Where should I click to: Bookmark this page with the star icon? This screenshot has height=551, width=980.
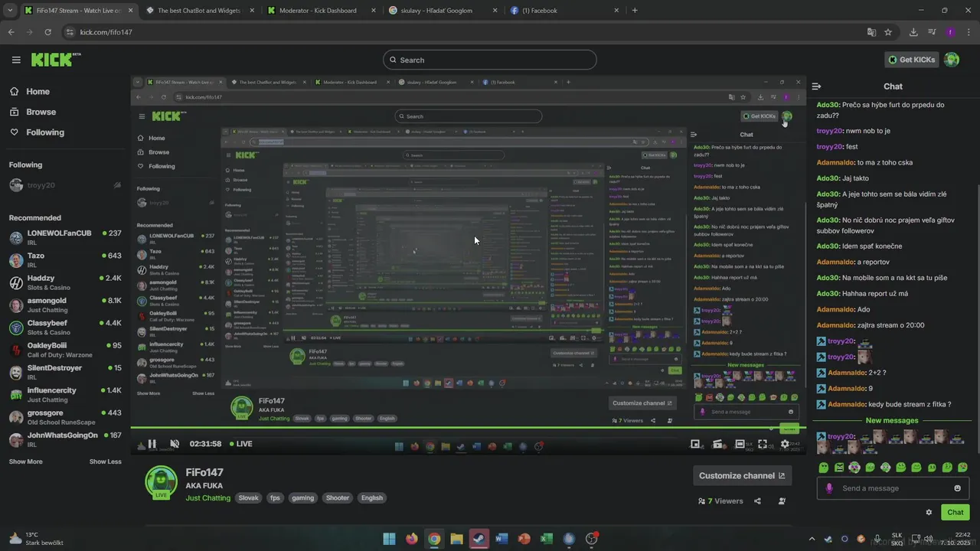point(888,32)
